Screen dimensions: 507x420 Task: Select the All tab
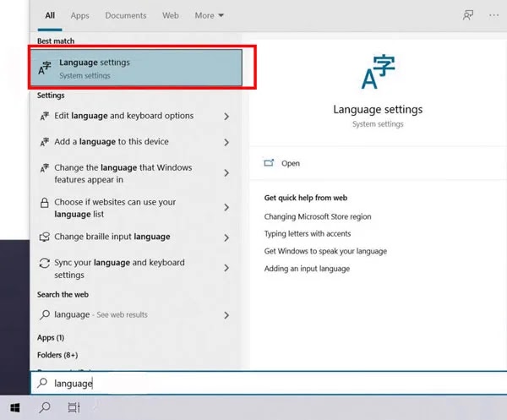pos(50,15)
